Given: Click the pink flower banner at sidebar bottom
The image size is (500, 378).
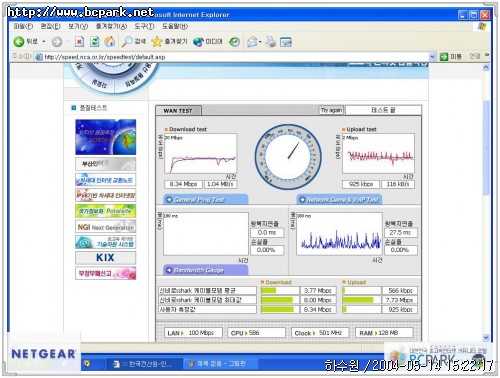Looking at the screenshot, I should tap(105, 273).
